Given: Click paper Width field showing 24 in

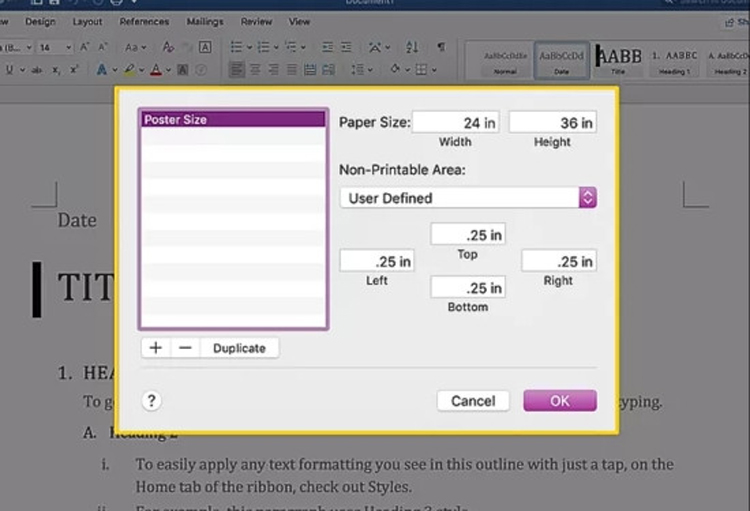Looking at the screenshot, I should [x=455, y=122].
